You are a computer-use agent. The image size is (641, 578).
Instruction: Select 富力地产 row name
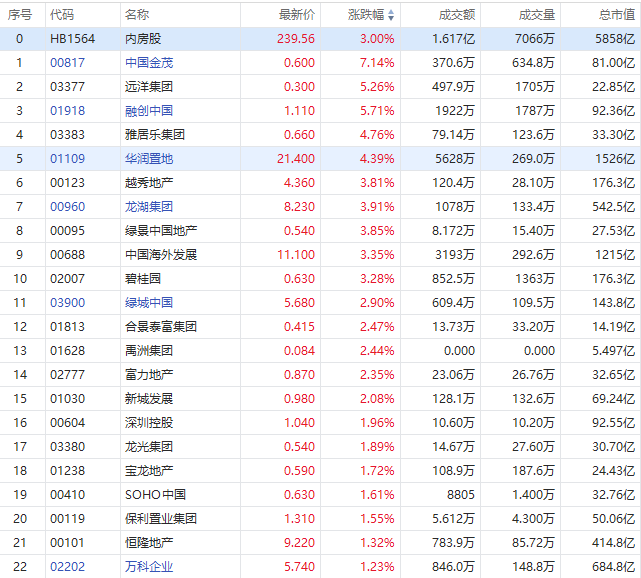pos(149,375)
